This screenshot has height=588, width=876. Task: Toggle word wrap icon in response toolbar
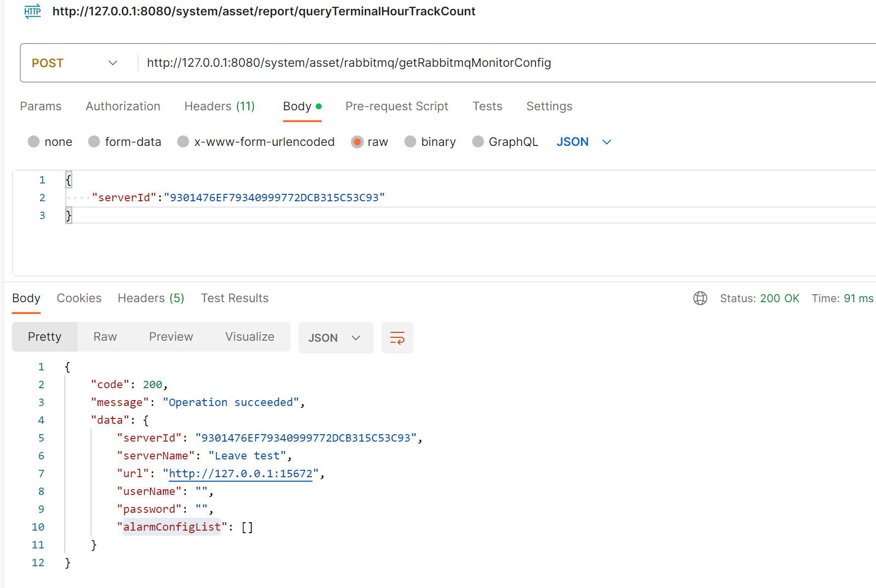[397, 338]
